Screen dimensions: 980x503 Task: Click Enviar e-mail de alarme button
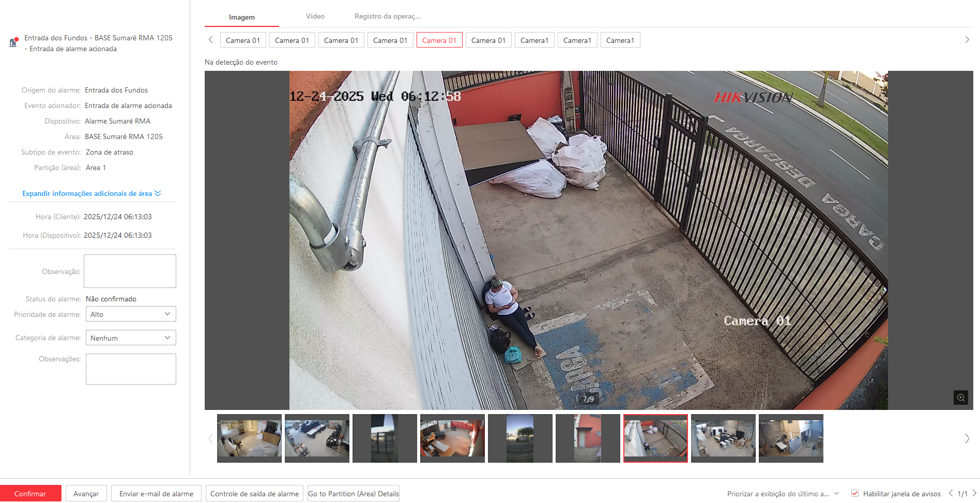[156, 494]
